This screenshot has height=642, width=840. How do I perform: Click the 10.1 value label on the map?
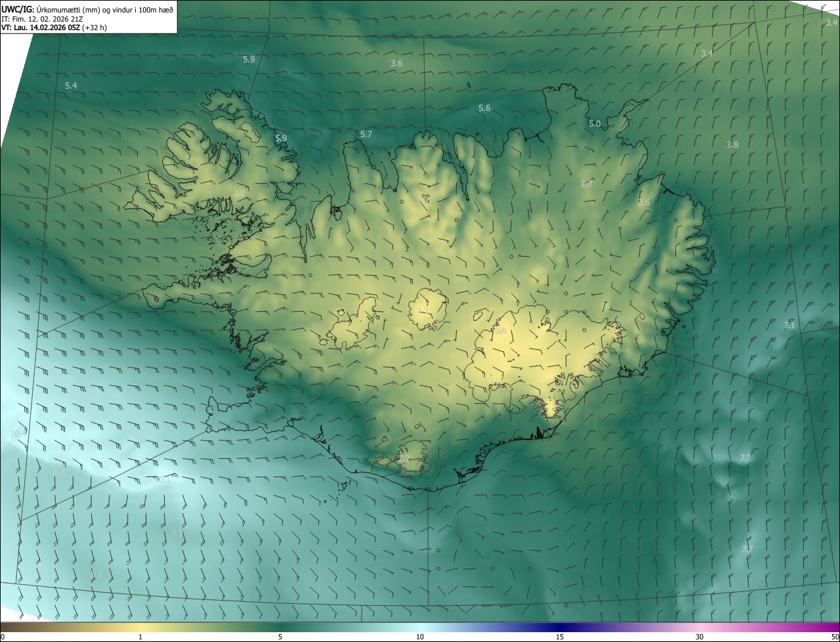click(x=161, y=479)
